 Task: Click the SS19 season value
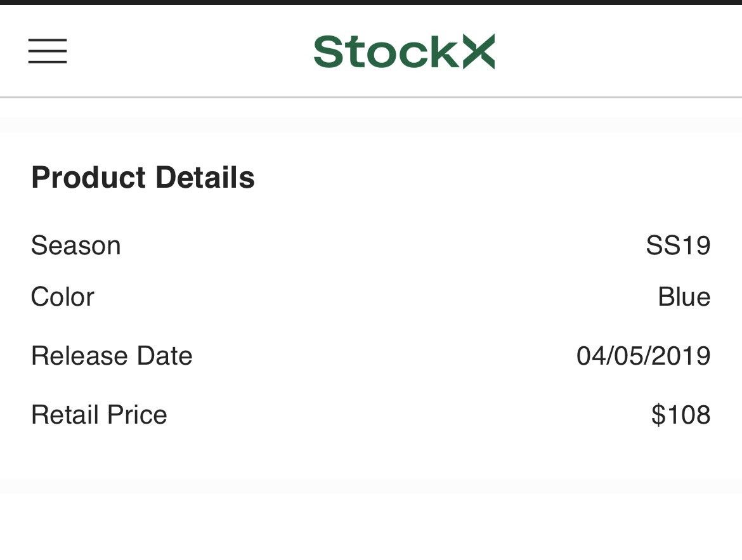coord(678,245)
